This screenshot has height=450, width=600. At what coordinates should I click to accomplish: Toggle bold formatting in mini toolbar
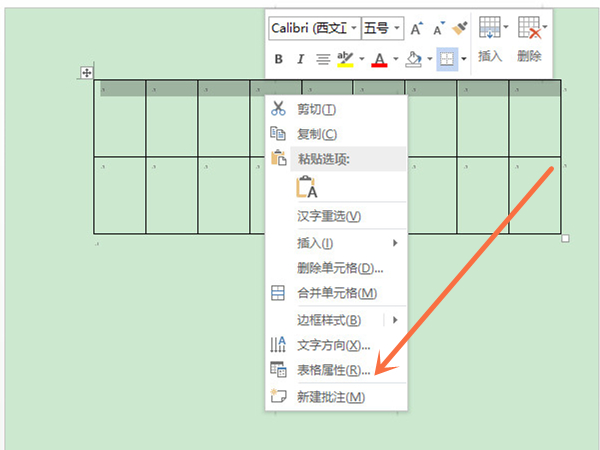[x=279, y=60]
